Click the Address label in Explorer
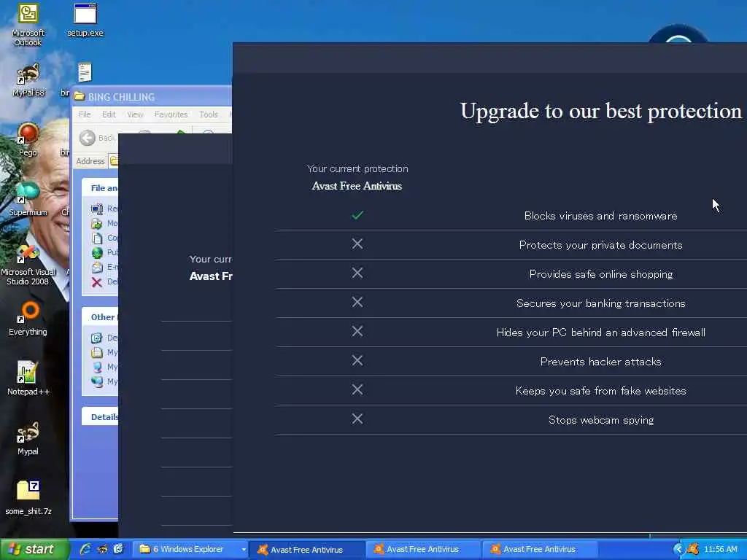747x560 pixels. click(90, 161)
